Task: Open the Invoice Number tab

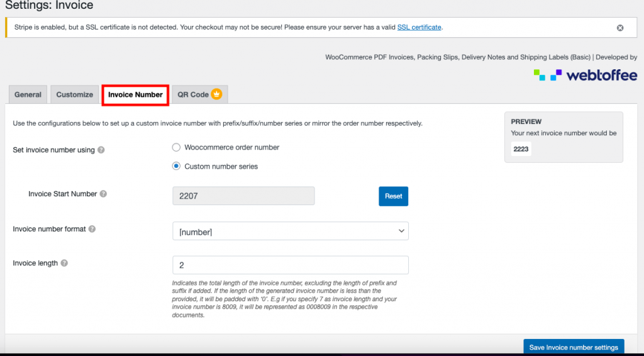Action: coord(136,95)
